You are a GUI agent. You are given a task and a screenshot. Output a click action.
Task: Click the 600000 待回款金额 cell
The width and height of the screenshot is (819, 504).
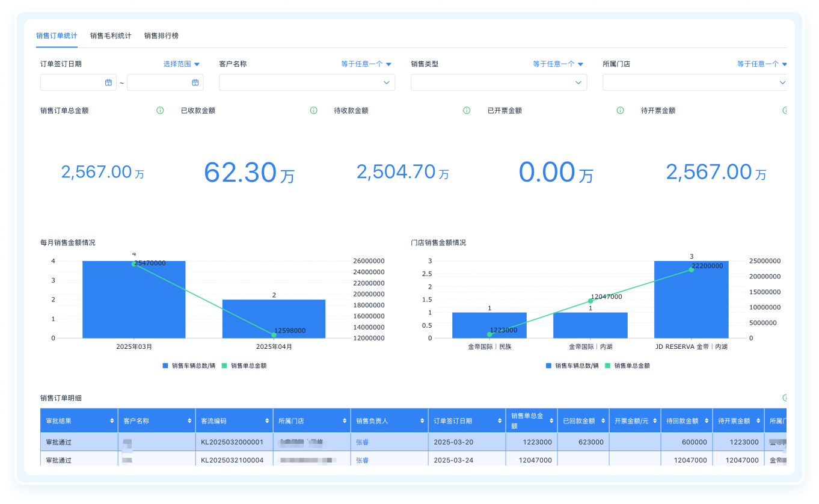[x=687, y=442]
